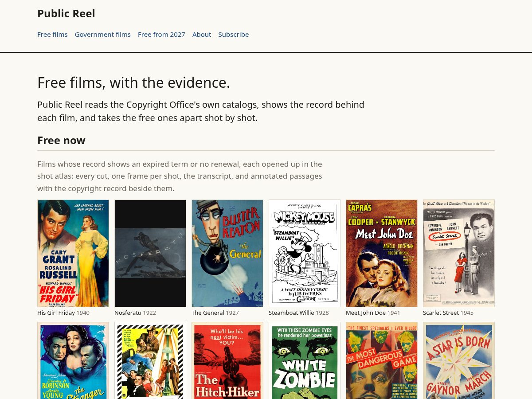The width and height of the screenshot is (532, 399).
Task: Click Meet John Doe 1941 caption
Action: (373, 313)
